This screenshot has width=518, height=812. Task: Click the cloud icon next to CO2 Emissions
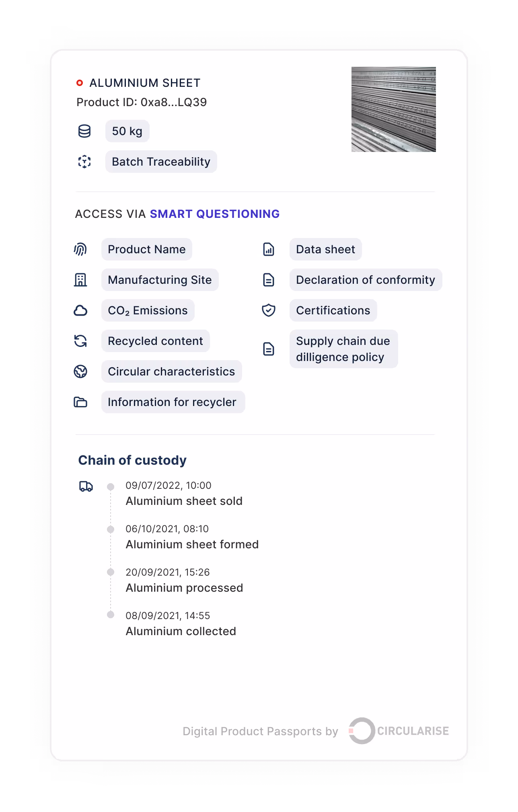(x=81, y=310)
